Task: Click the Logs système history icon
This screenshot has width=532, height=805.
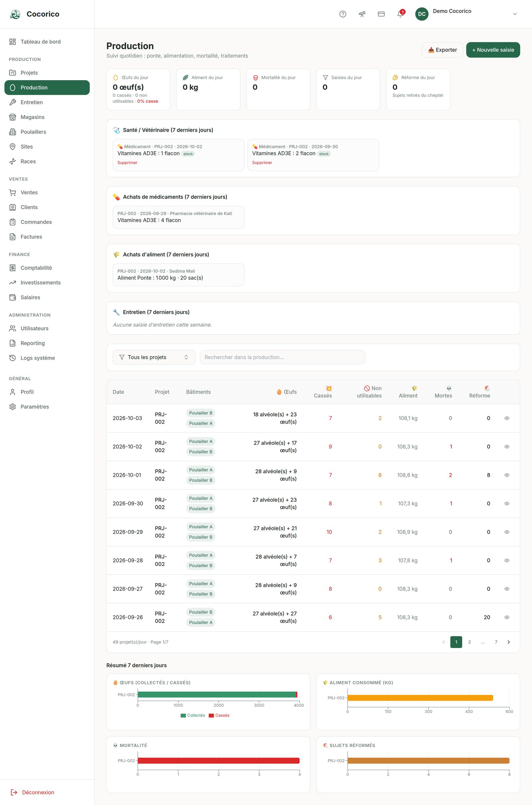Action: click(13, 358)
